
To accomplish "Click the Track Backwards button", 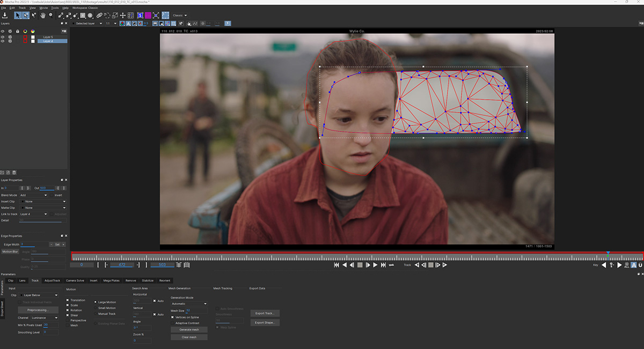I will pyautogui.click(x=416, y=265).
